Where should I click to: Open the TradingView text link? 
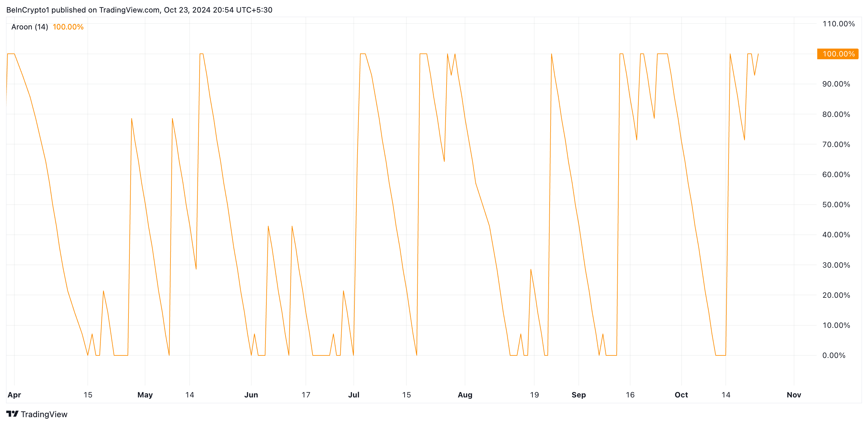[x=44, y=414]
